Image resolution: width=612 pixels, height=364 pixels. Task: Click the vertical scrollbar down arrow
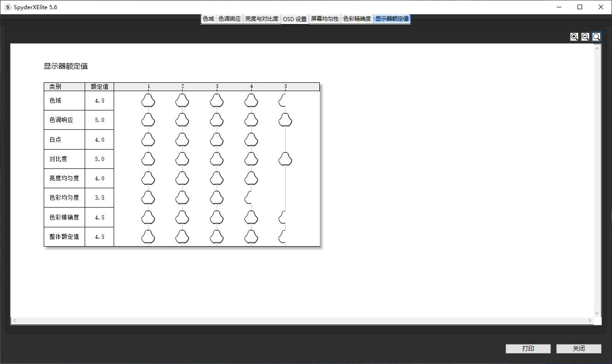click(x=597, y=313)
